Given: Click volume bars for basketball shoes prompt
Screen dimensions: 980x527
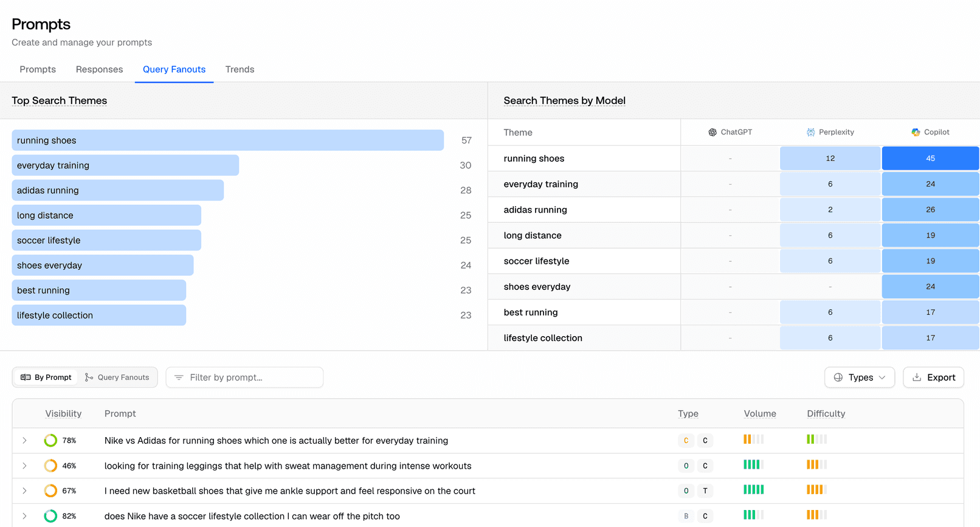Looking at the screenshot, I should (754, 490).
